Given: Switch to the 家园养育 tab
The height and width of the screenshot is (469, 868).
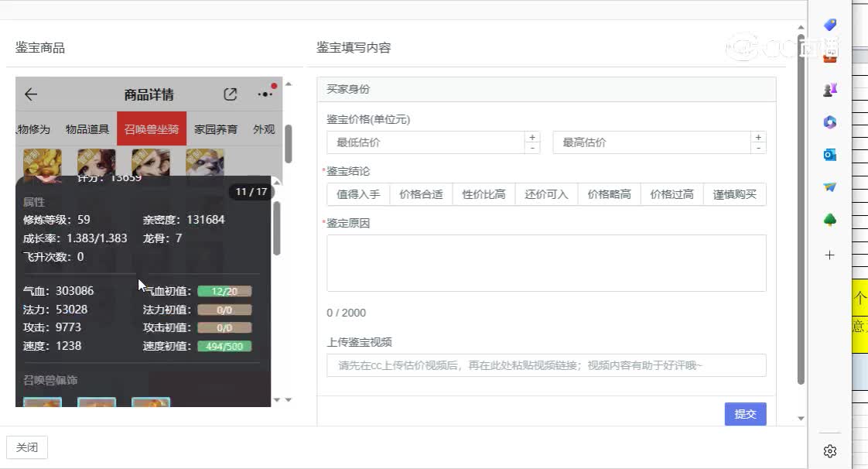Looking at the screenshot, I should [216, 129].
